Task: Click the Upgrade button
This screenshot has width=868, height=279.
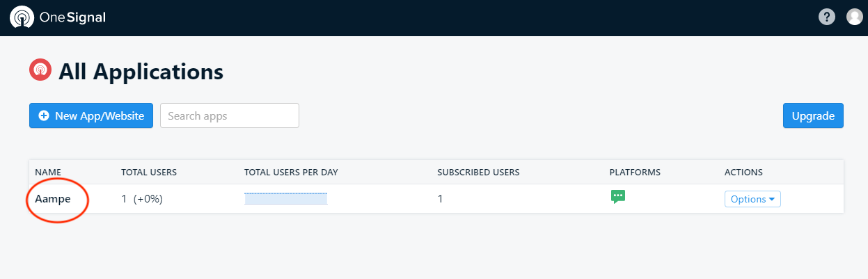Action: click(813, 115)
